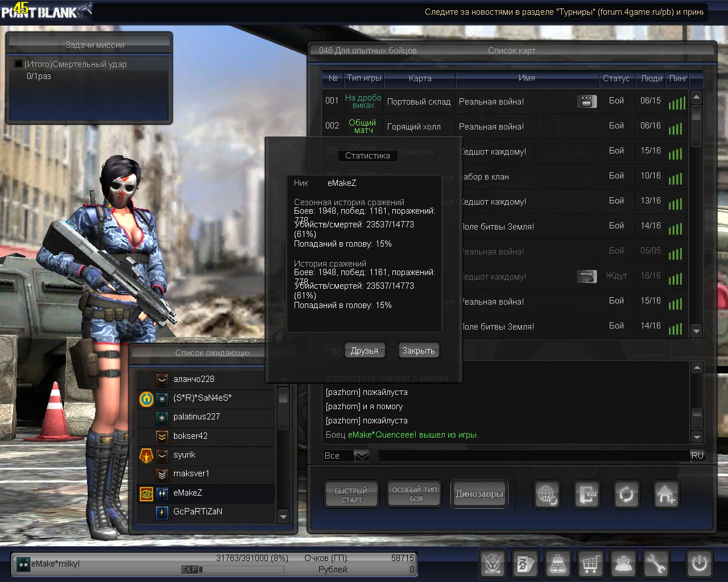Click the Друзья button in statistics
Screen dimensions: 728x582
365,351
